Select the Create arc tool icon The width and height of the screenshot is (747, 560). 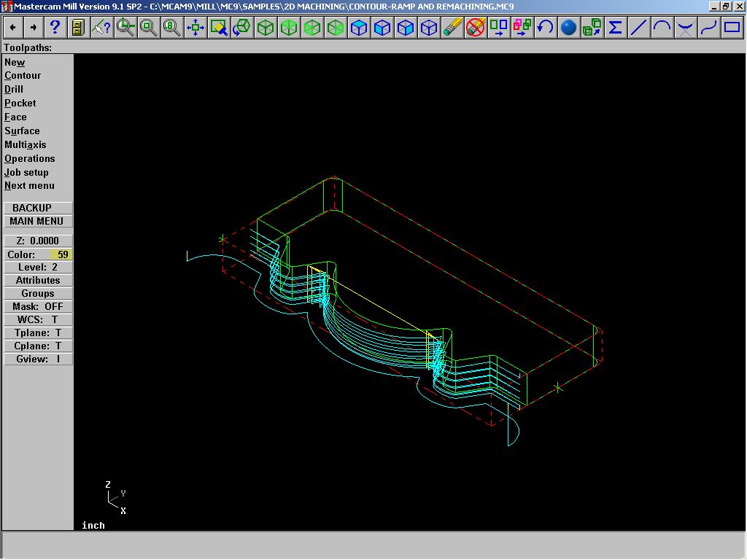(x=662, y=28)
